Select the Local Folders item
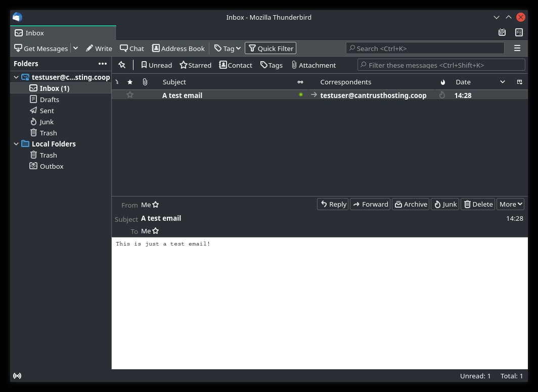This screenshot has height=392, width=538. 54,144
